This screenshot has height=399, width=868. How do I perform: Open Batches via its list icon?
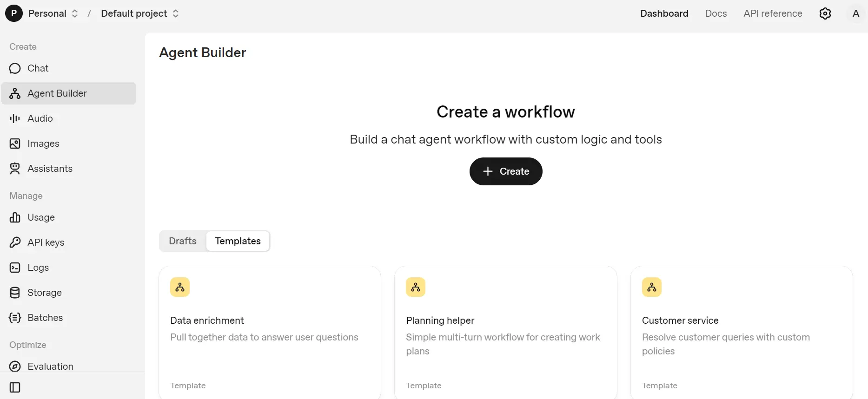tap(14, 318)
